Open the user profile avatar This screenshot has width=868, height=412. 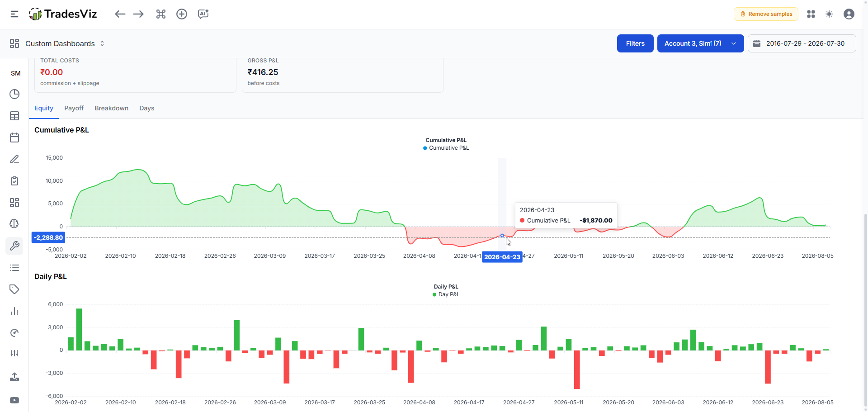point(849,14)
